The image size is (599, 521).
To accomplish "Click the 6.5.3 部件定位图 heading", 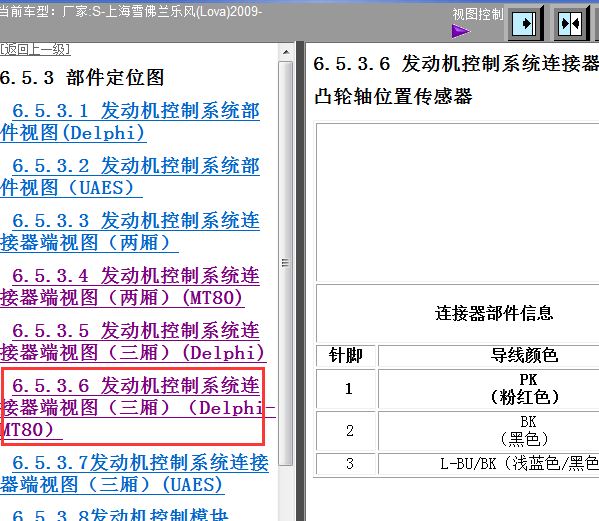I will click(x=82, y=78).
